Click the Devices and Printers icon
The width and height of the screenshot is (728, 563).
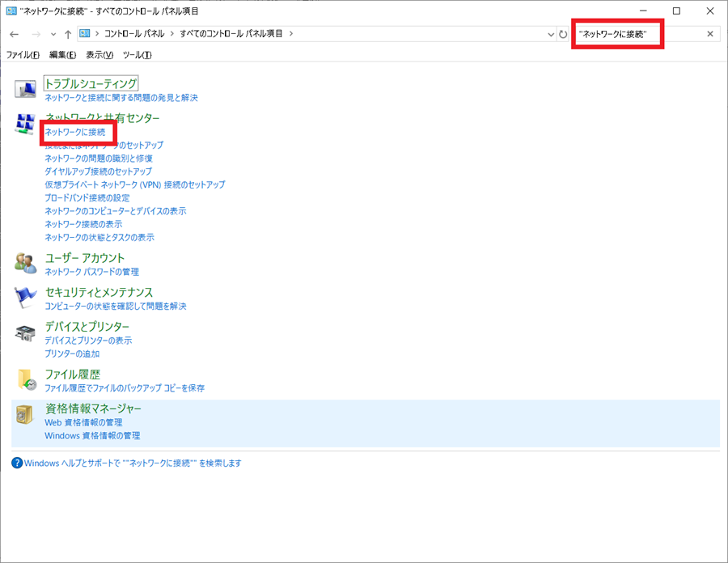[x=25, y=332]
